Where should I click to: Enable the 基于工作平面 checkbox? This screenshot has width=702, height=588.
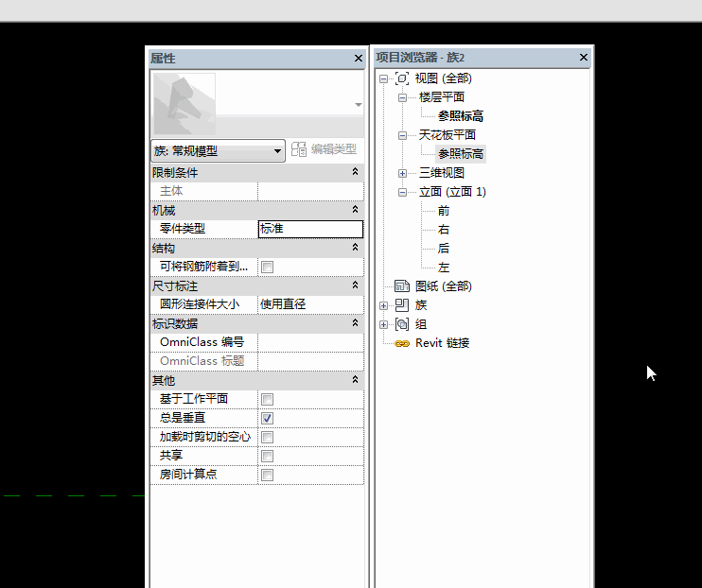[x=267, y=399]
